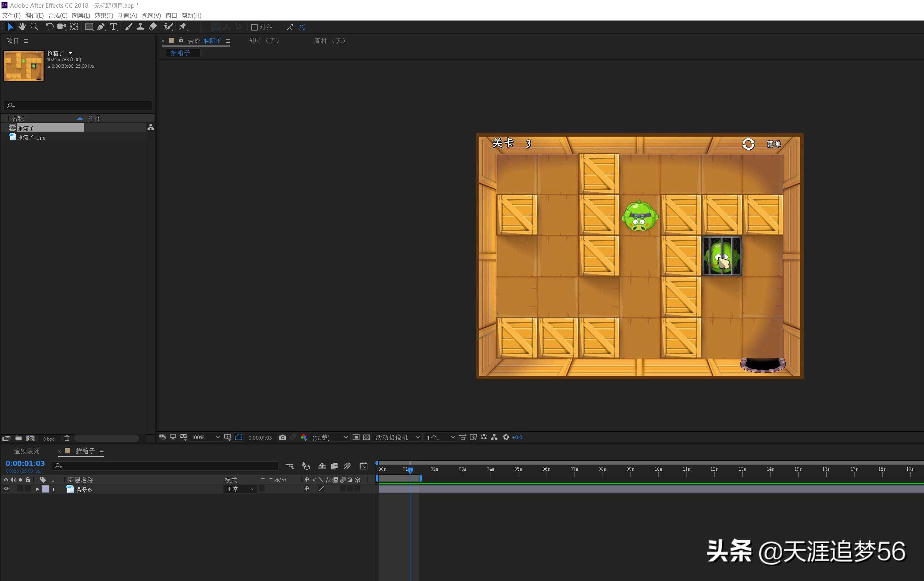Create new folder in project panel

[18, 438]
